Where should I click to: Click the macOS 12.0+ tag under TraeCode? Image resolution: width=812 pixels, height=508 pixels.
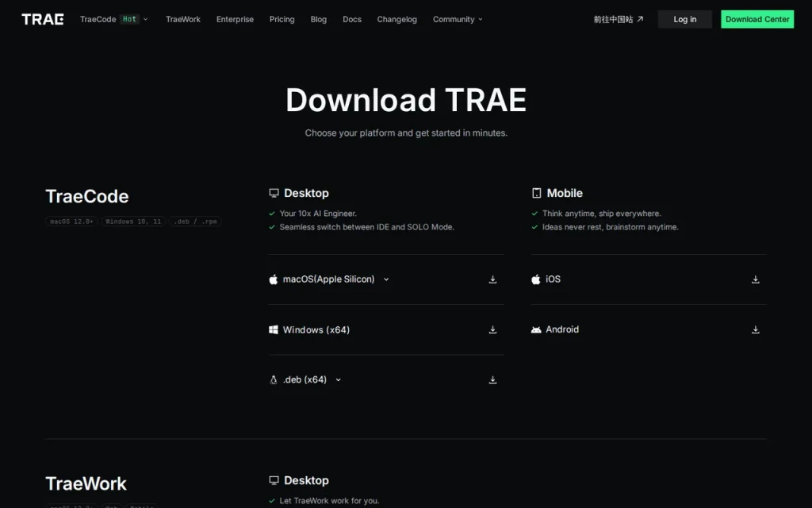[x=71, y=221]
